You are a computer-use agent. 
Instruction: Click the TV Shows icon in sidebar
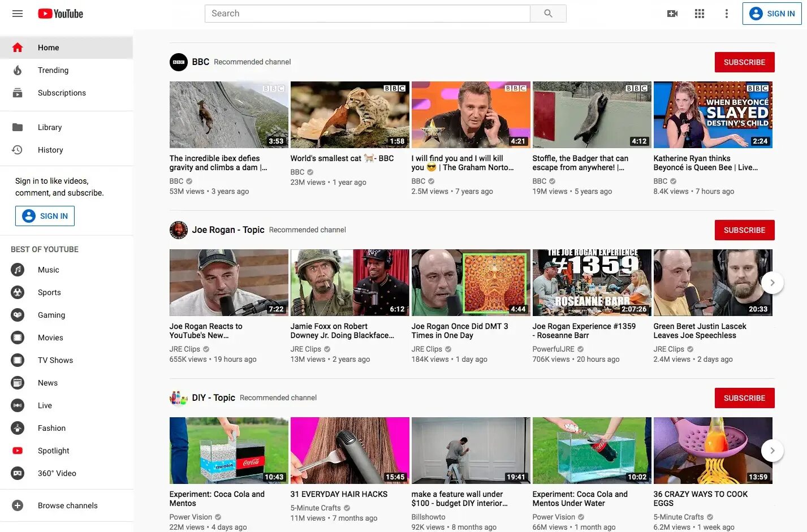coord(18,360)
